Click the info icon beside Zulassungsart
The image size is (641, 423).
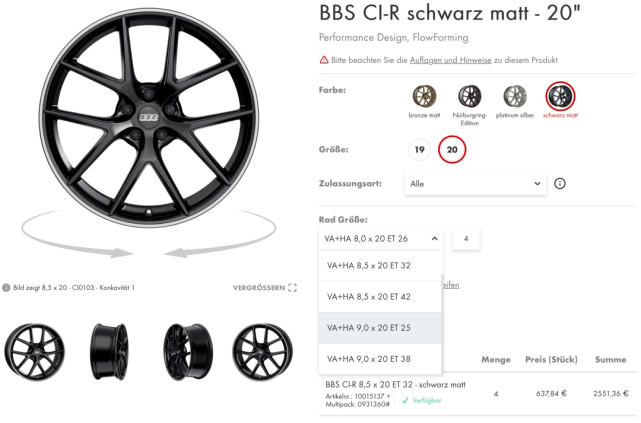pyautogui.click(x=560, y=184)
